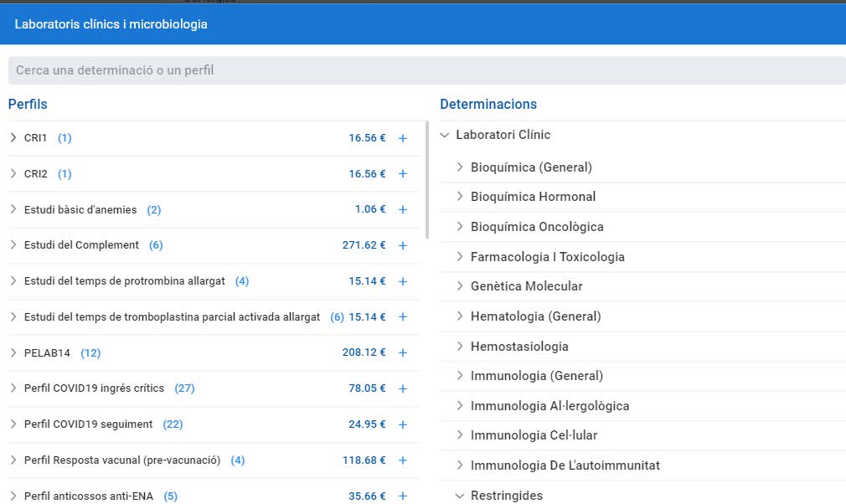The height and width of the screenshot is (504, 846).
Task: Collapse the Restringides section
Action: click(x=460, y=496)
